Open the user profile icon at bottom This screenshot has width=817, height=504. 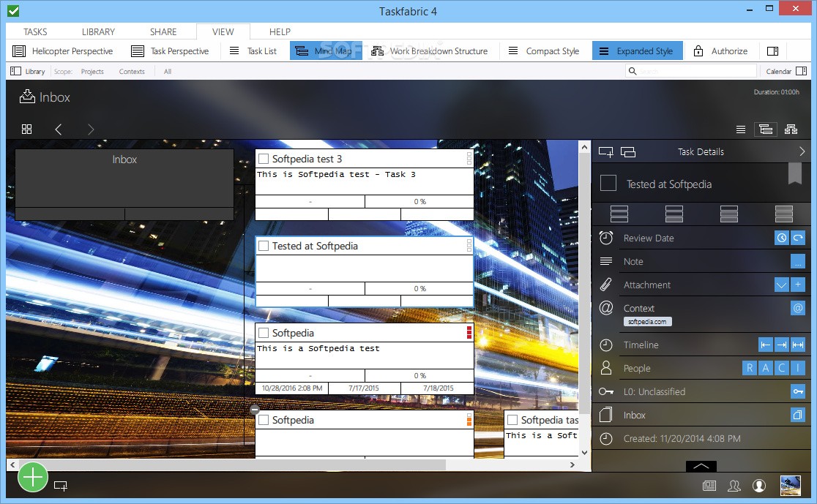click(759, 485)
